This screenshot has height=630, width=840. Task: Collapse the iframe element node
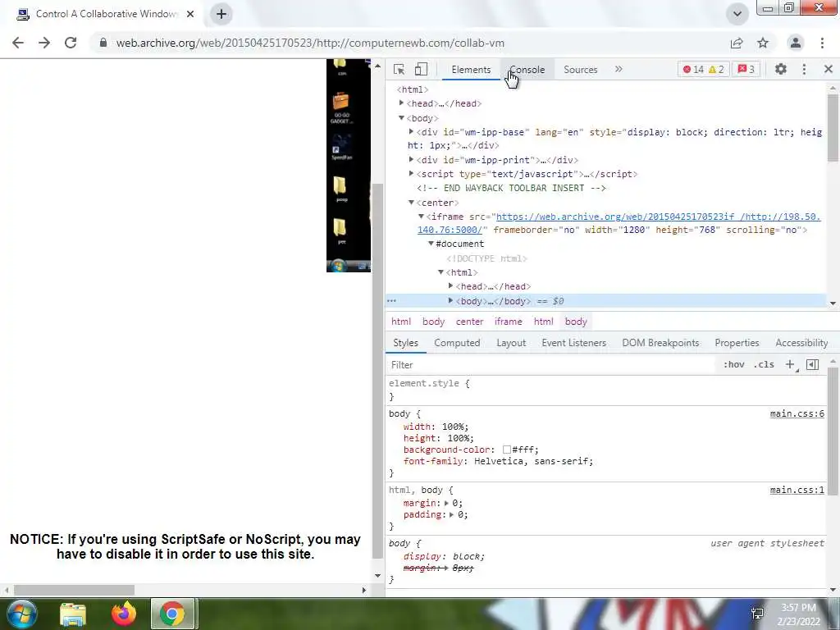(421, 217)
